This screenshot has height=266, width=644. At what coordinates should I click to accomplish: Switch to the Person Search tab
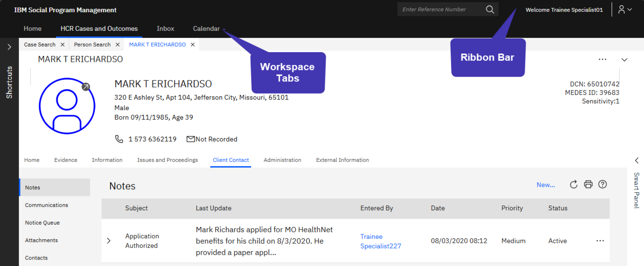point(92,44)
